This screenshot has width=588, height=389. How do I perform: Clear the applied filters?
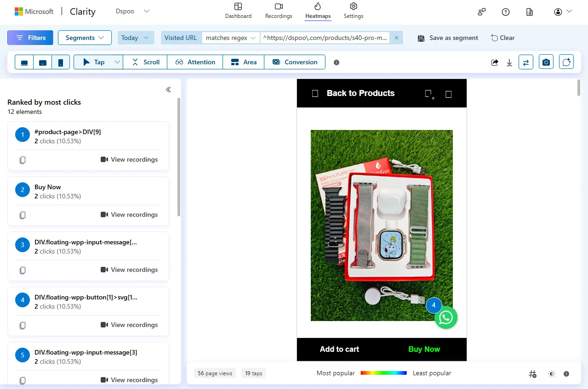click(x=503, y=38)
